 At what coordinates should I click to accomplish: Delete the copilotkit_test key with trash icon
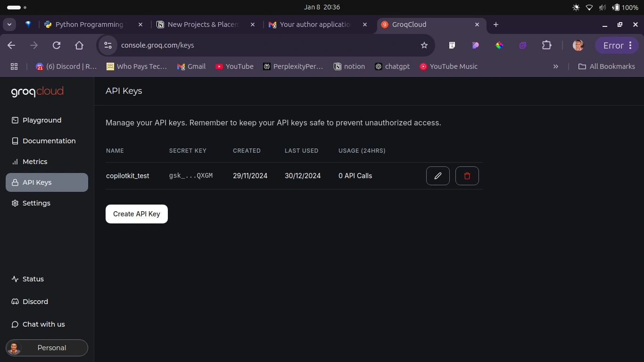(x=467, y=176)
